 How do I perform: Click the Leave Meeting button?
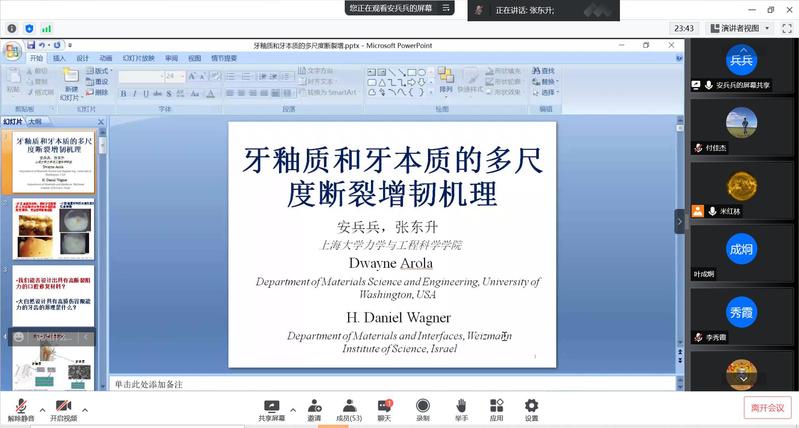tap(767, 407)
